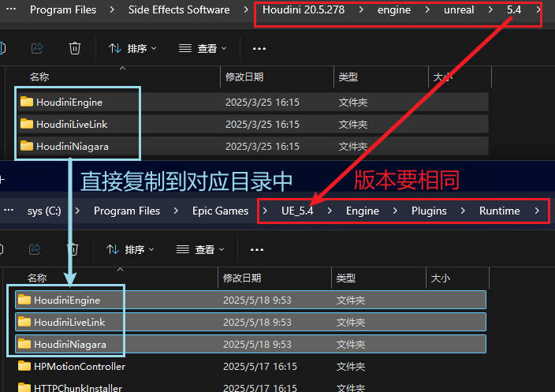Click the HPMotionController folder icon
555x392 pixels.
click(24, 366)
